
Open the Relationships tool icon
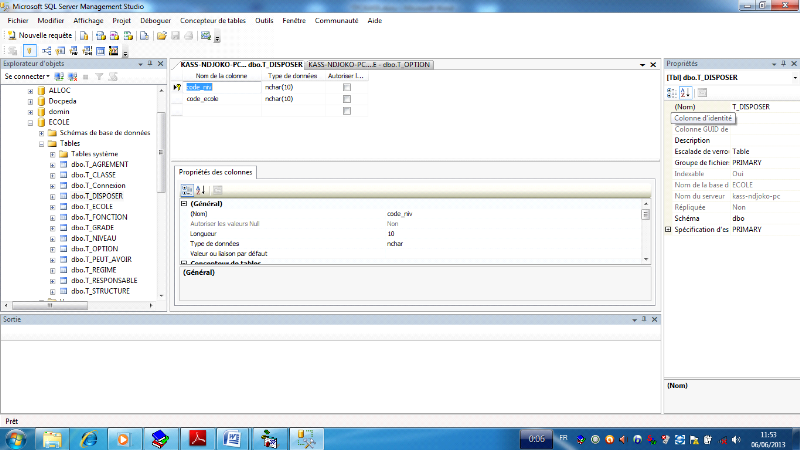[x=46, y=51]
